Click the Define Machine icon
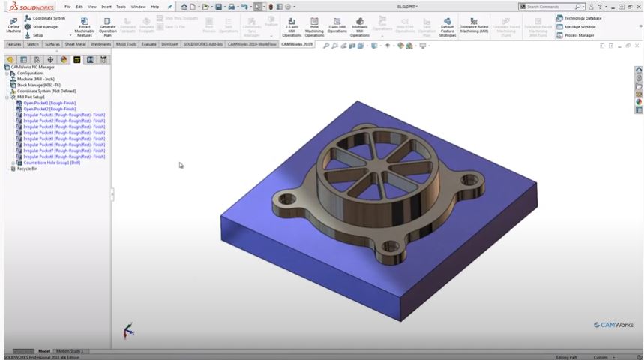644x360 pixels. point(13,25)
